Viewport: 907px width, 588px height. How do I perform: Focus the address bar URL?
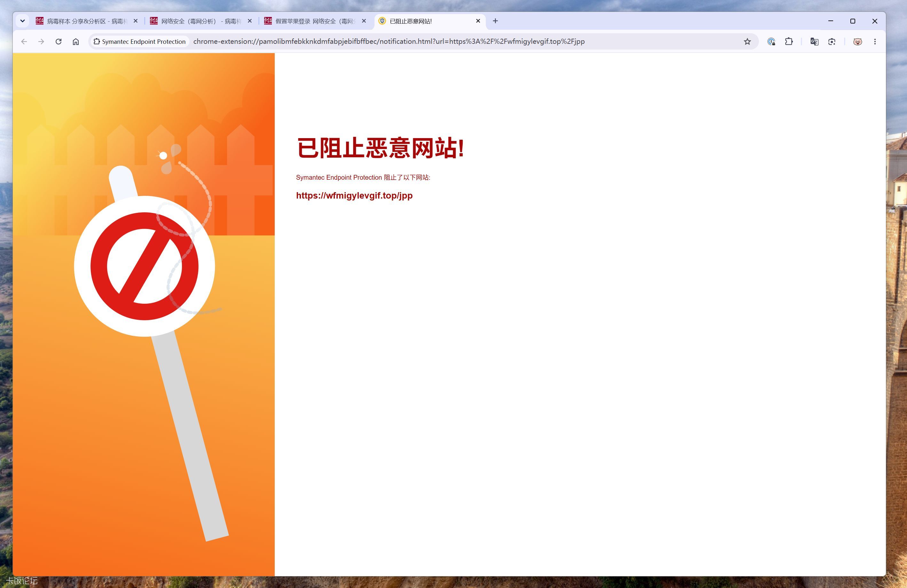(x=389, y=42)
